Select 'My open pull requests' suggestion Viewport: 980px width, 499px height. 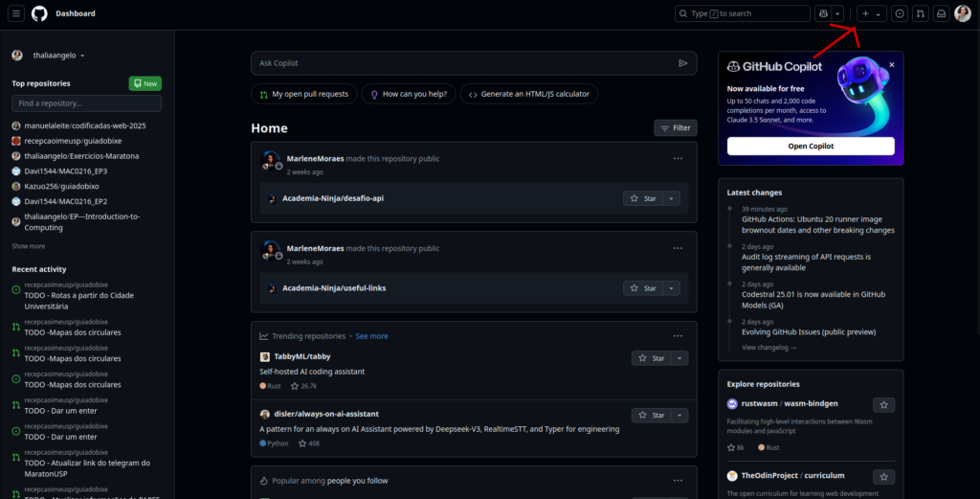[x=303, y=94]
